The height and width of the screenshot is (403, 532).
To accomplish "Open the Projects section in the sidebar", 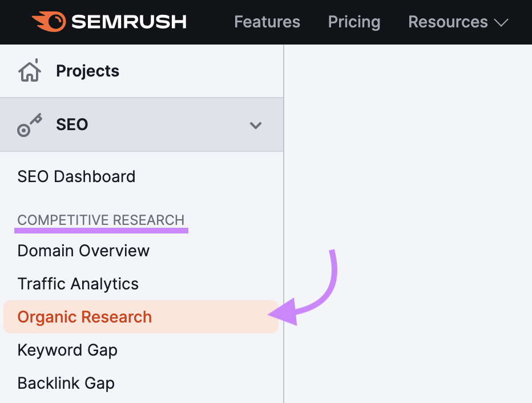I will click(87, 71).
